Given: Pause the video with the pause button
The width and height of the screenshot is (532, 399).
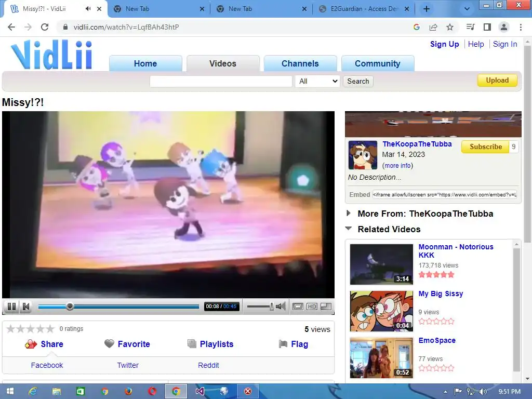Looking at the screenshot, I should coord(11,307).
